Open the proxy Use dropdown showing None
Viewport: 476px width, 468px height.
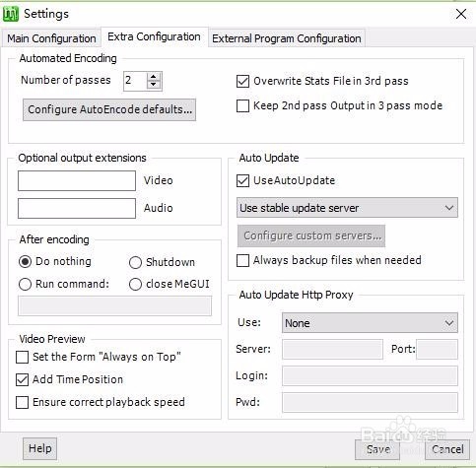tap(370, 323)
